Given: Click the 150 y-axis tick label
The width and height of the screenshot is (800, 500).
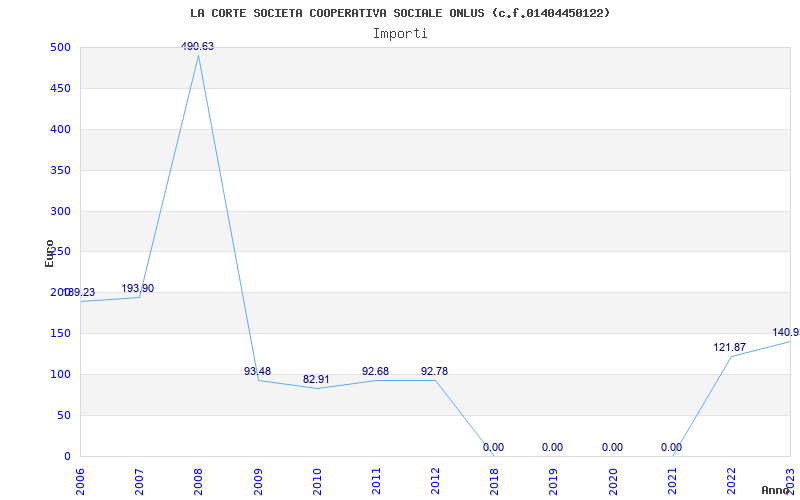Looking at the screenshot, I should (x=60, y=333).
